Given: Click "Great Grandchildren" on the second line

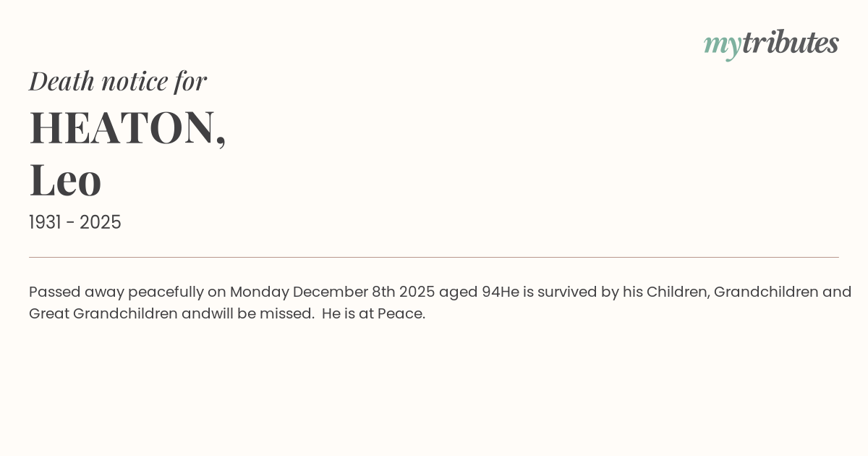Looking at the screenshot, I should tap(103, 313).
